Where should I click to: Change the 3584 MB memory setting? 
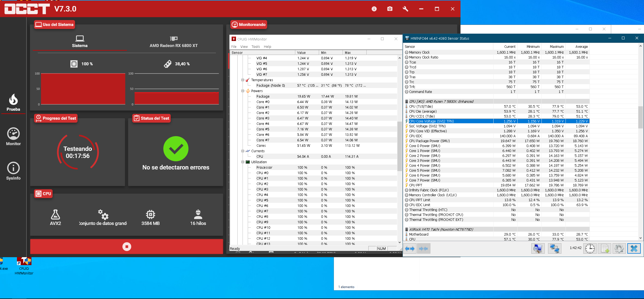pyautogui.click(x=150, y=218)
